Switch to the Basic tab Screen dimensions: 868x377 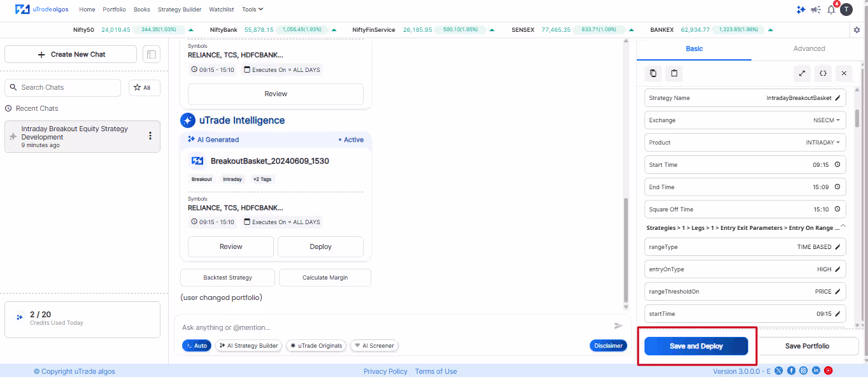694,49
